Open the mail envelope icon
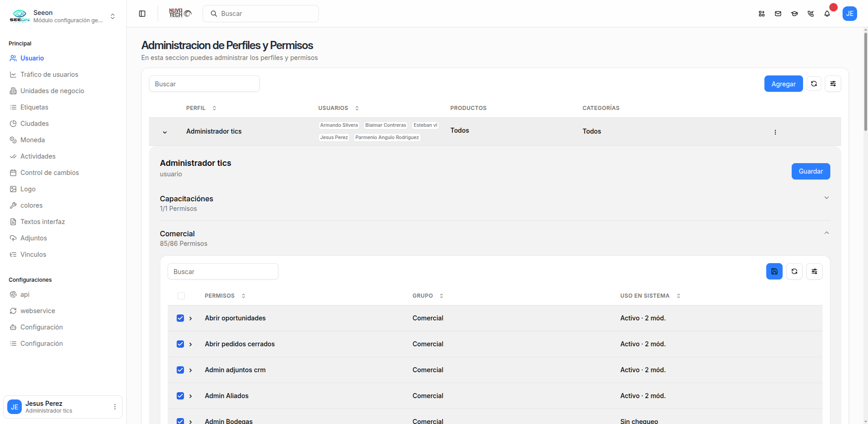Screen dimensions: 868x424 pos(778,14)
